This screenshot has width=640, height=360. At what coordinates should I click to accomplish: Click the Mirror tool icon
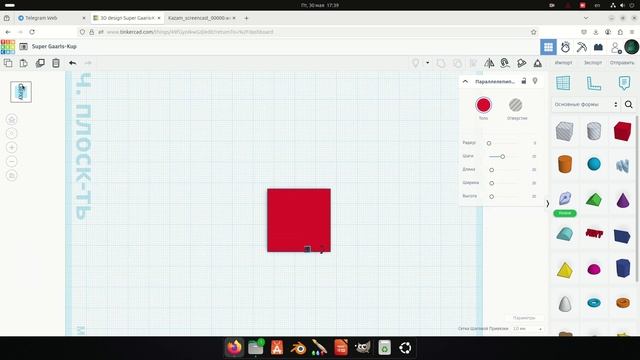coord(489,63)
